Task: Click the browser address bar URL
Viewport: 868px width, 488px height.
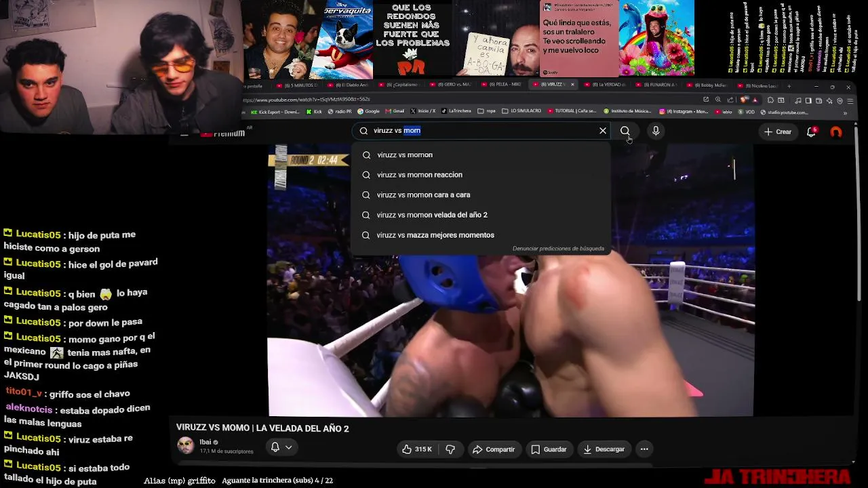Action: click(306, 100)
